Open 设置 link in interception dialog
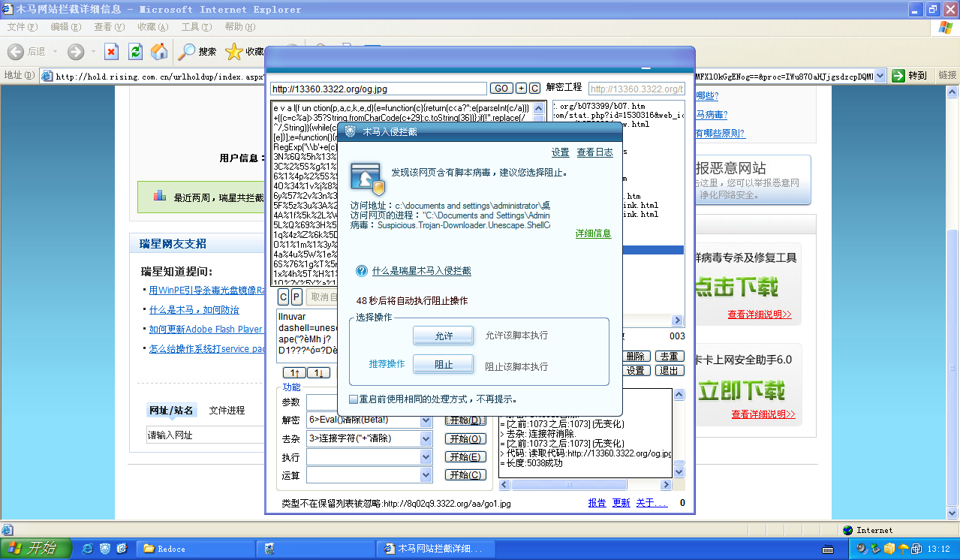This screenshot has width=960, height=560. tap(560, 152)
